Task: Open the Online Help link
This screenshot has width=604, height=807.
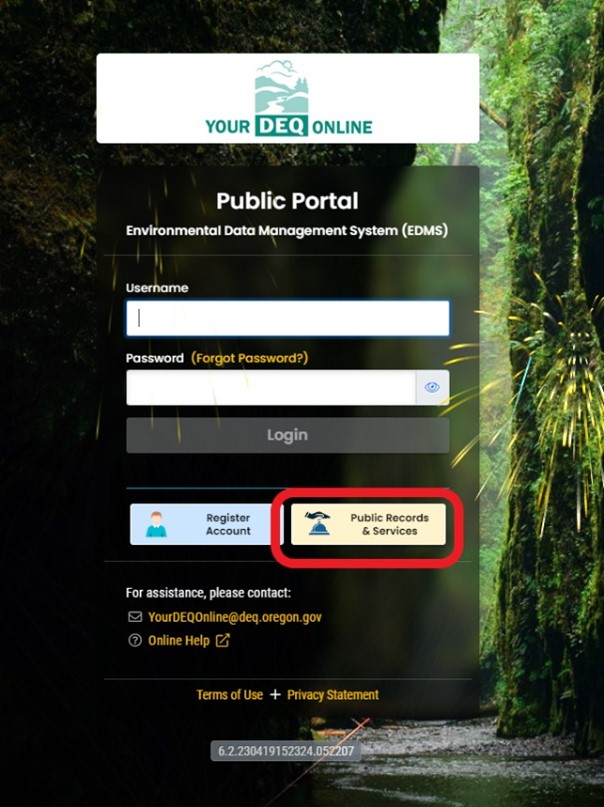Action: pos(179,640)
